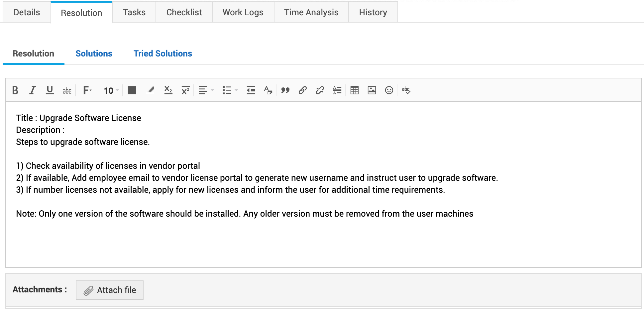
Task: Open the History tab
Action: 373,12
